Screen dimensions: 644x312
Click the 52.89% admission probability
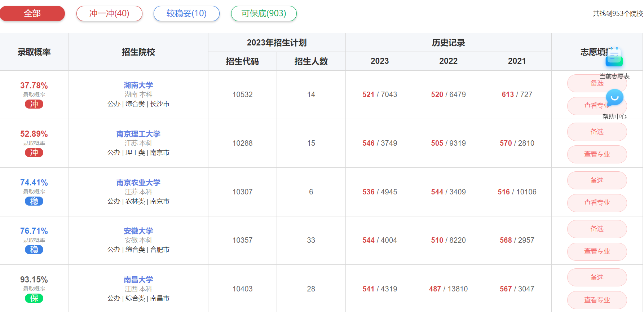(34, 134)
